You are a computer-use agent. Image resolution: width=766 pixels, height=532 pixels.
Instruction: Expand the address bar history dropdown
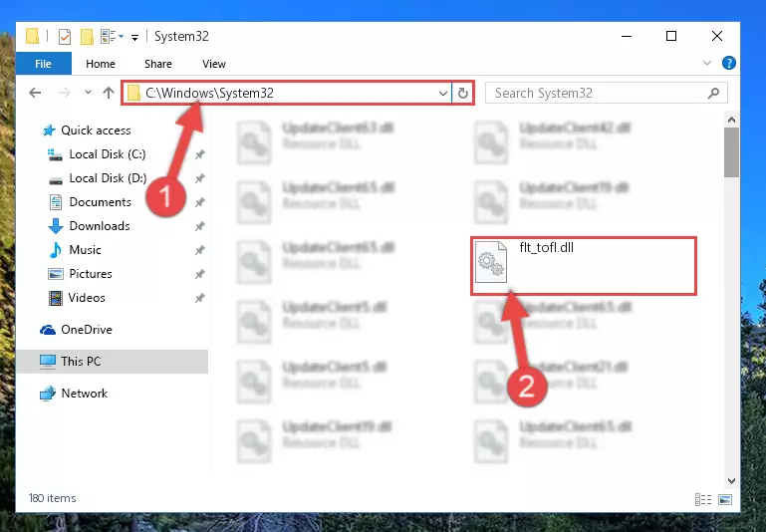tap(443, 93)
